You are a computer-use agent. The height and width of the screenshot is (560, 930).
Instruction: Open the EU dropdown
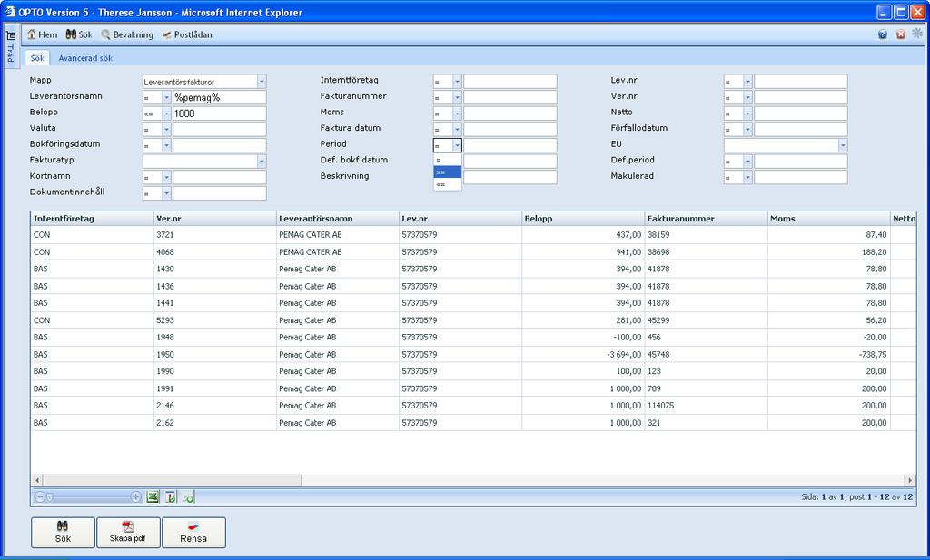(843, 145)
